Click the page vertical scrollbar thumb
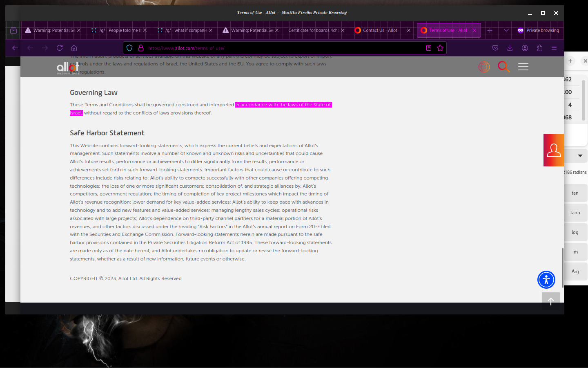 563,268
